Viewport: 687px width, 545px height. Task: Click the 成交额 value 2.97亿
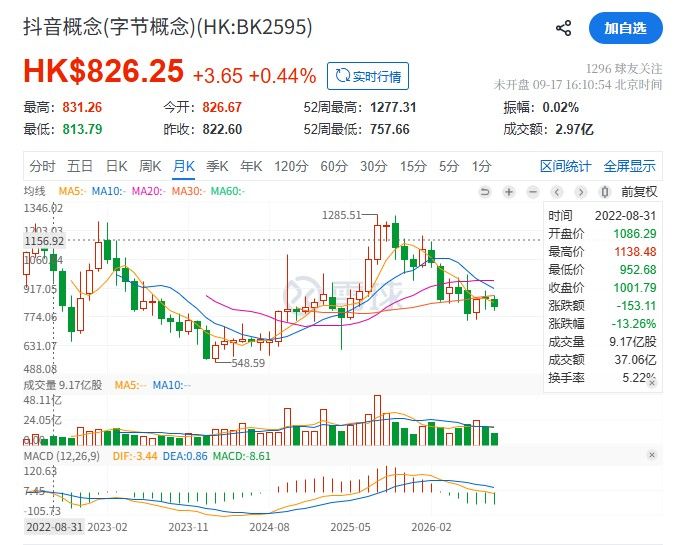(x=574, y=129)
